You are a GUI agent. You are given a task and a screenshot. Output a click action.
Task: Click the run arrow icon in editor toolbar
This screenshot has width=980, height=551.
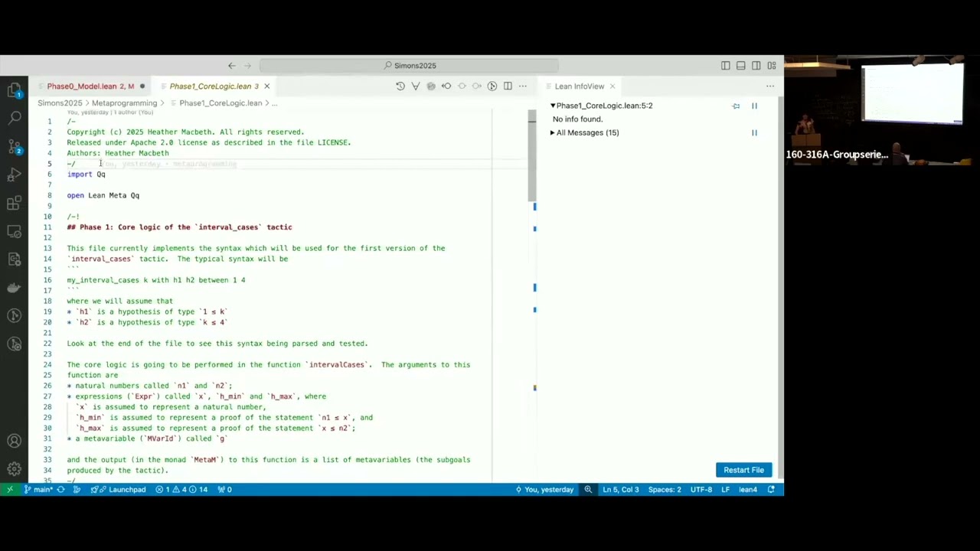[x=492, y=86]
